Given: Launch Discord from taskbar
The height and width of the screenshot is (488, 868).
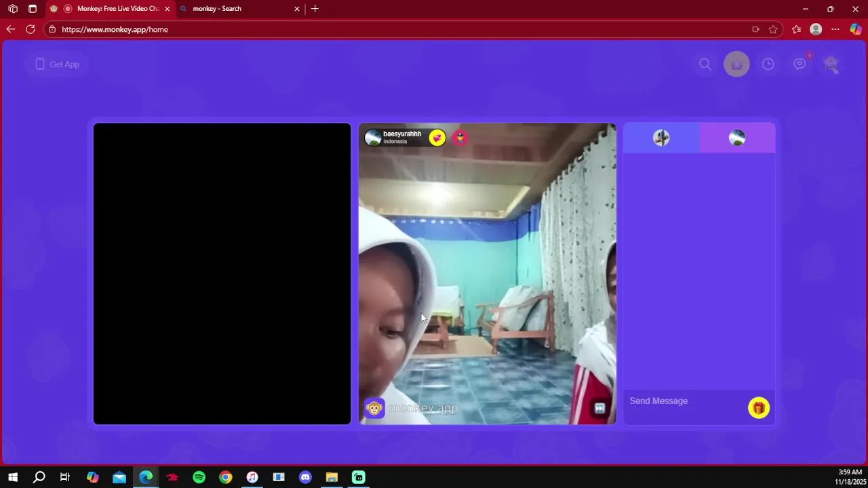Looking at the screenshot, I should tap(305, 477).
